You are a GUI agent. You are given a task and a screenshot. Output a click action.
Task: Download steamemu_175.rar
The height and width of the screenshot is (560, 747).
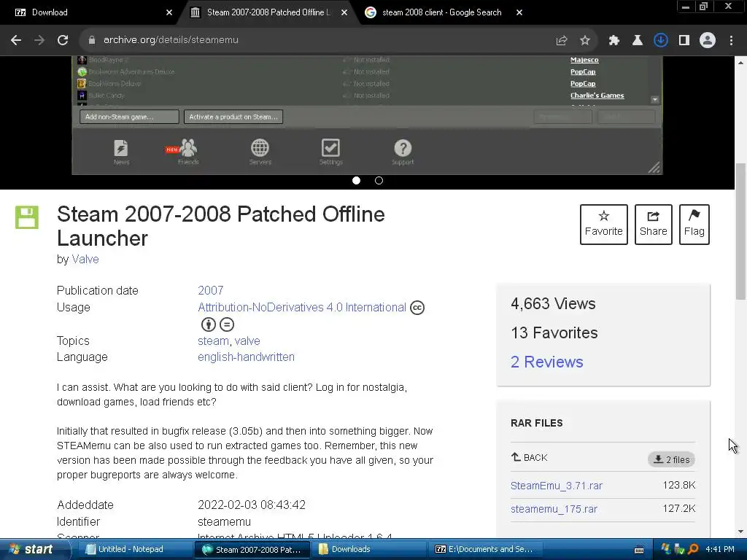tap(554, 509)
